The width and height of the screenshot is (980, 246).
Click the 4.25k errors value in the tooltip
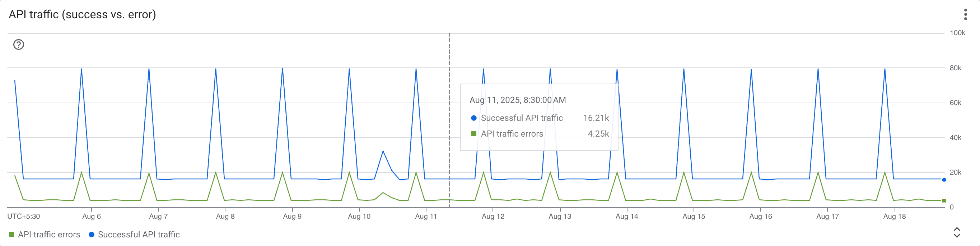click(598, 134)
